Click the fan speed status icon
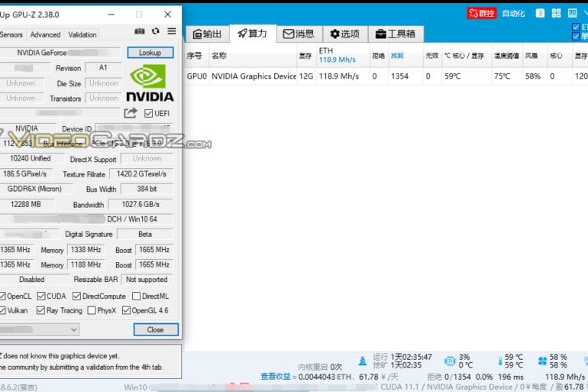 [x=542, y=361]
